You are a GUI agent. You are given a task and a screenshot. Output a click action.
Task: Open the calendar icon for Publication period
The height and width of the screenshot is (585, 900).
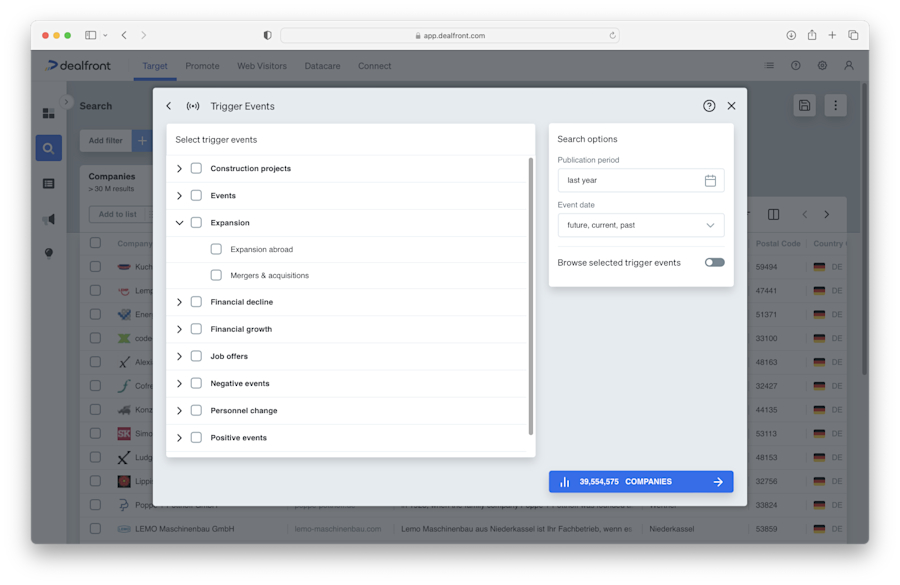[x=710, y=180]
